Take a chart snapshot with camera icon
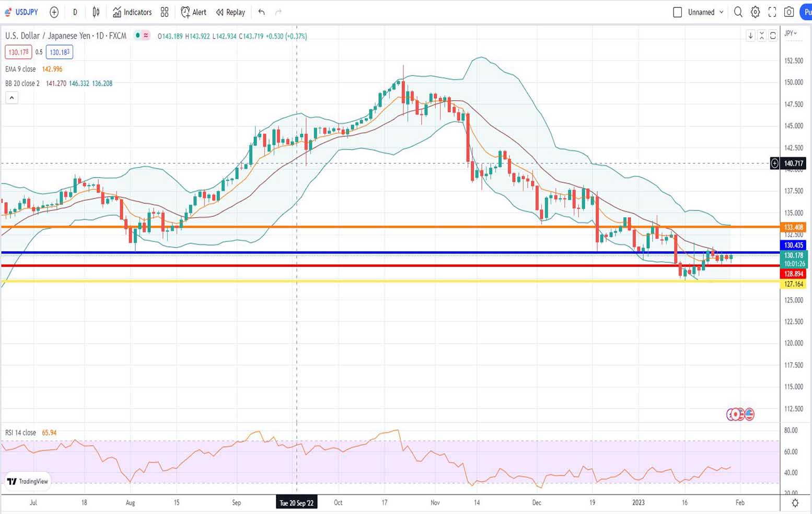 [x=789, y=12]
